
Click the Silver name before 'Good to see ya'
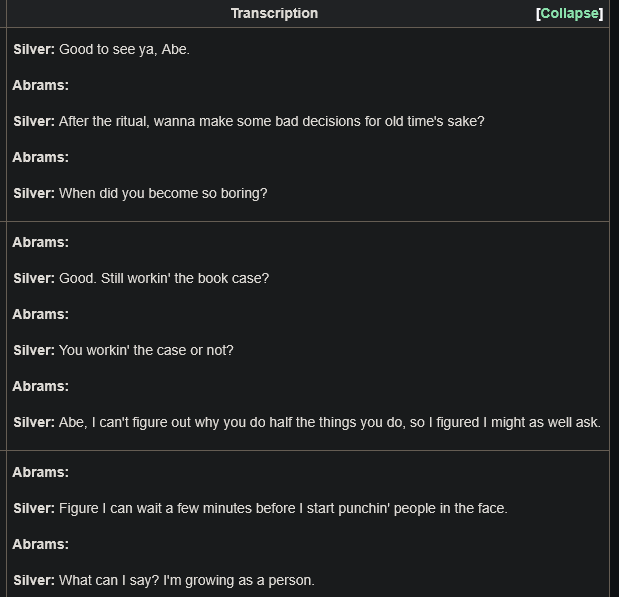point(34,50)
